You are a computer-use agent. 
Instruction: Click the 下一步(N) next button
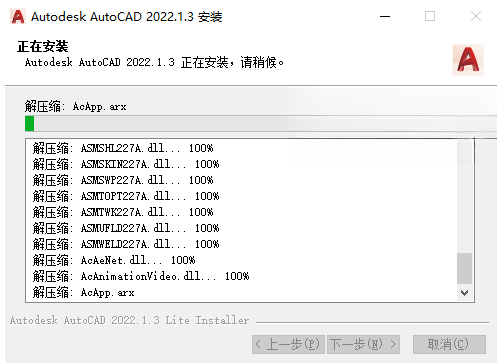pos(363,344)
